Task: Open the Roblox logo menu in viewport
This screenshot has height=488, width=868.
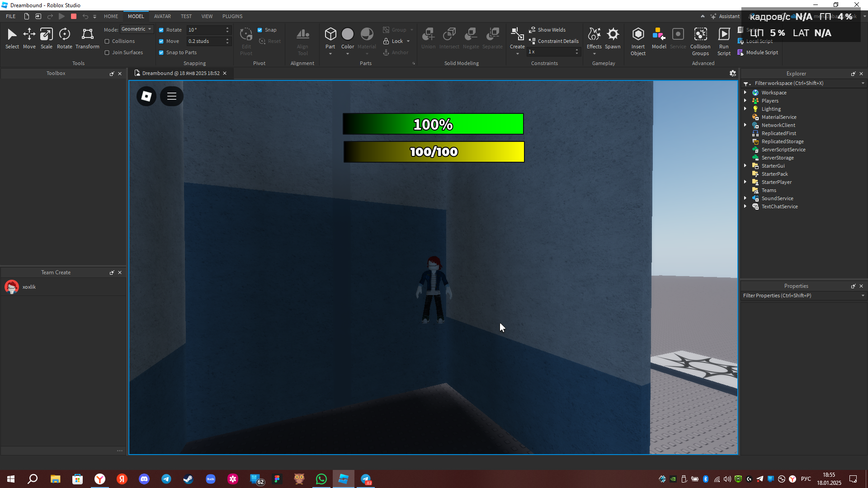Action: [x=146, y=96]
